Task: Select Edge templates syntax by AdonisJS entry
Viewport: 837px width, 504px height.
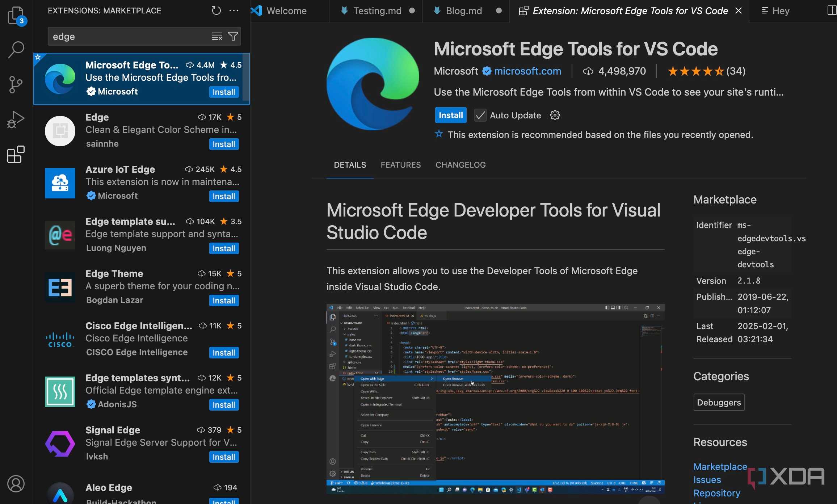Action: [x=141, y=391]
